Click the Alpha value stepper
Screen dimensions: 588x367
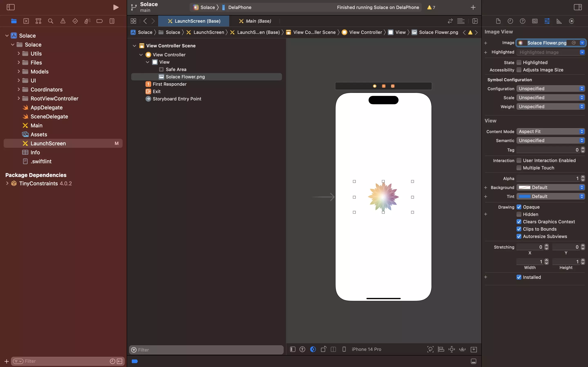tap(583, 178)
